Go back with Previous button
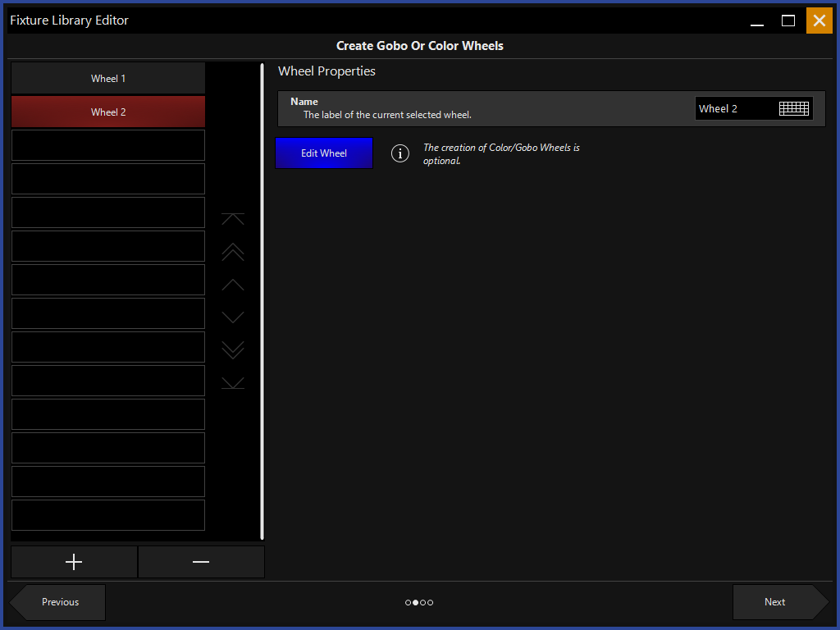Viewport: 840px width, 630px height. (60, 602)
